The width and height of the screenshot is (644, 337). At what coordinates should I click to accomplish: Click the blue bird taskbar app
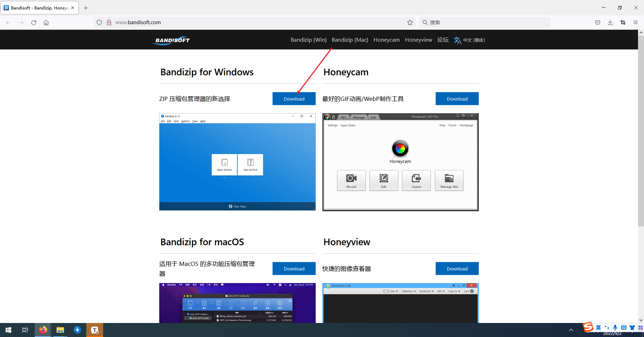78,330
